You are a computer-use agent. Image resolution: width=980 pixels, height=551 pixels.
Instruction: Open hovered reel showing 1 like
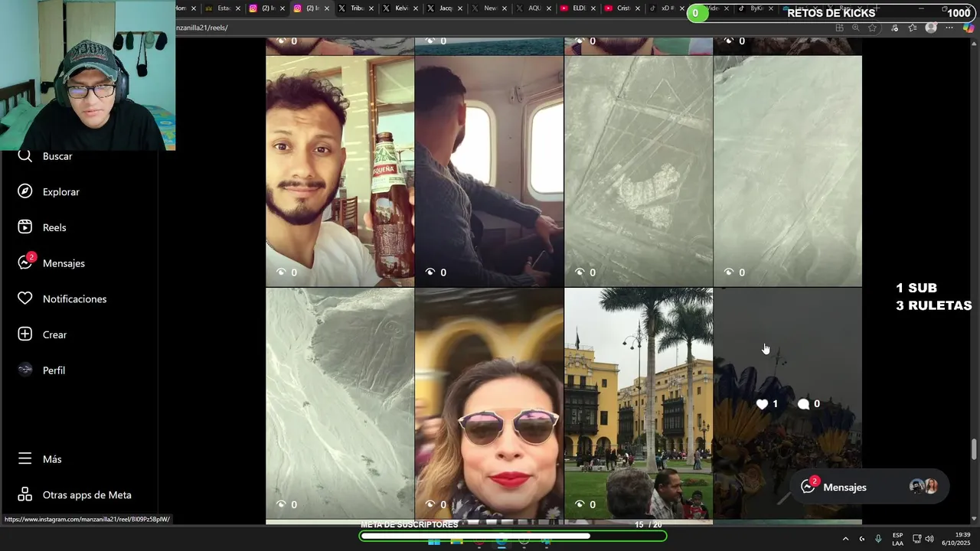tap(788, 404)
